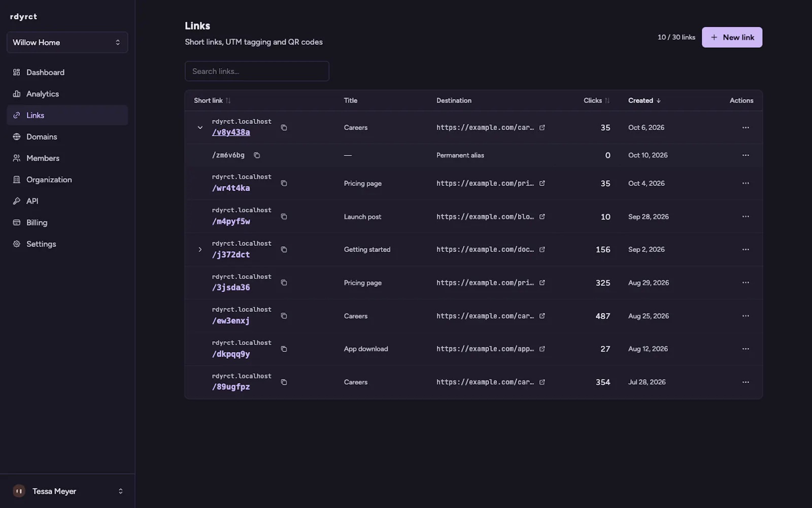Screen dimensions: 812x508
Task: Open actions menu for /zm6v6bg alias
Action: (746, 155)
